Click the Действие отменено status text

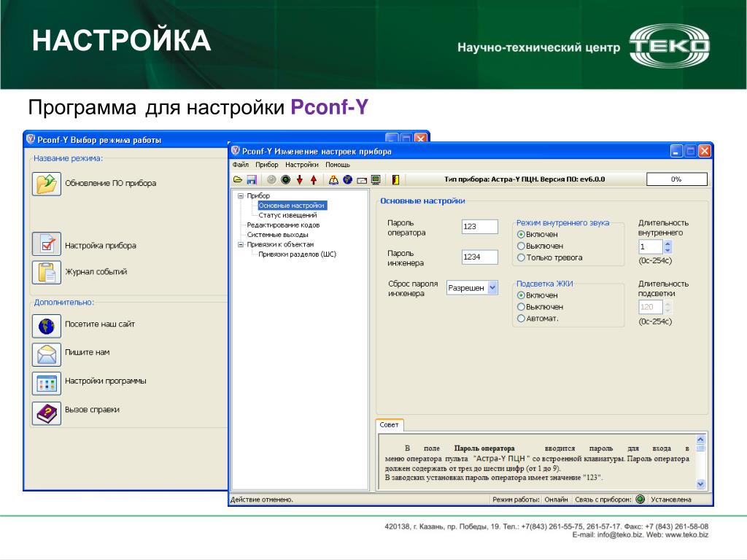[262, 499]
